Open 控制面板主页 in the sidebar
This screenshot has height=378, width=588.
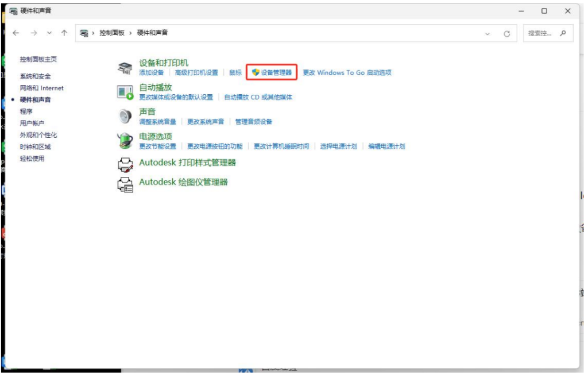coord(38,59)
